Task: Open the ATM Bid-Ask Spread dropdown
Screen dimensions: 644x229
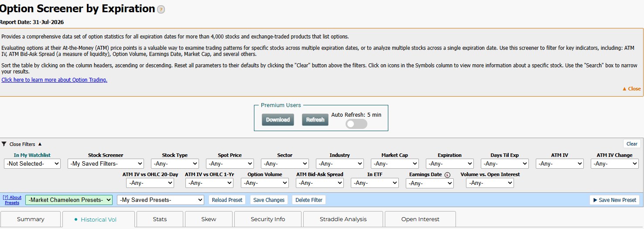Action: tap(320, 183)
